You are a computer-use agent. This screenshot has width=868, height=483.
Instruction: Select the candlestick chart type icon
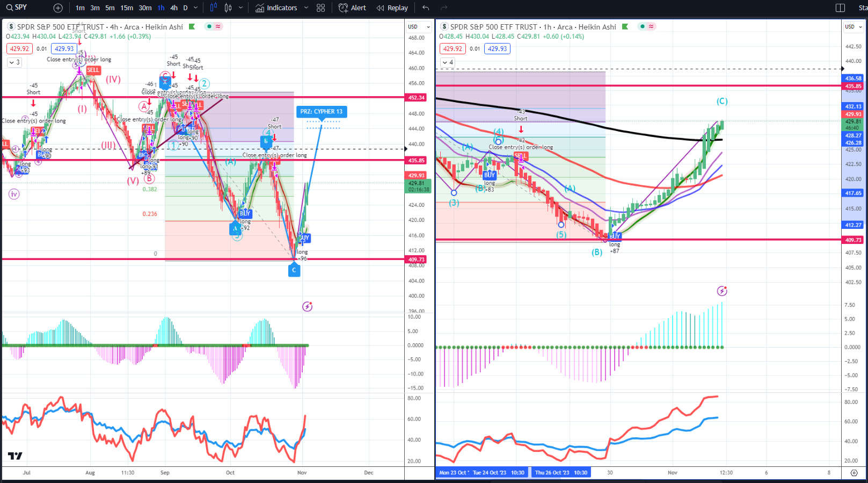(x=228, y=8)
